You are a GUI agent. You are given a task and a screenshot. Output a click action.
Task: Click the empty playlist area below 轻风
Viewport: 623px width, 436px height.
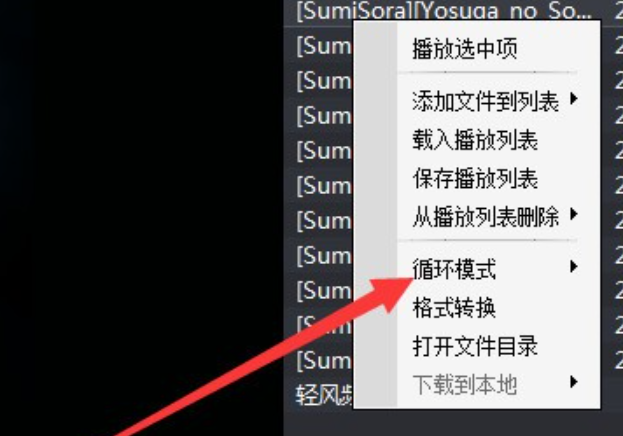click(453, 424)
